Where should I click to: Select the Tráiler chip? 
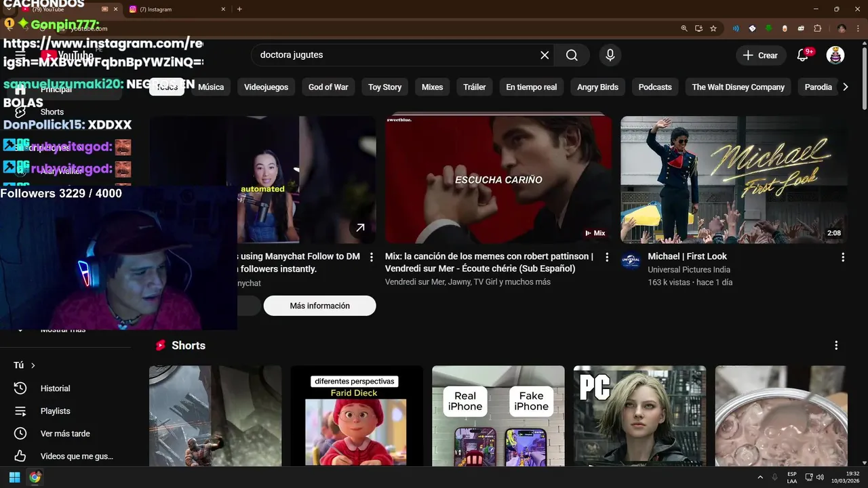tap(475, 87)
